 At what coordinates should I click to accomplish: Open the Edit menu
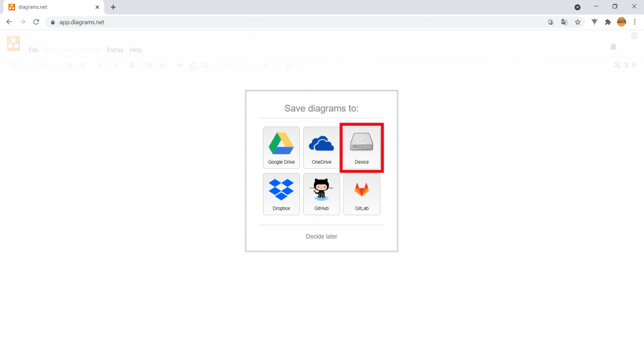(49, 50)
